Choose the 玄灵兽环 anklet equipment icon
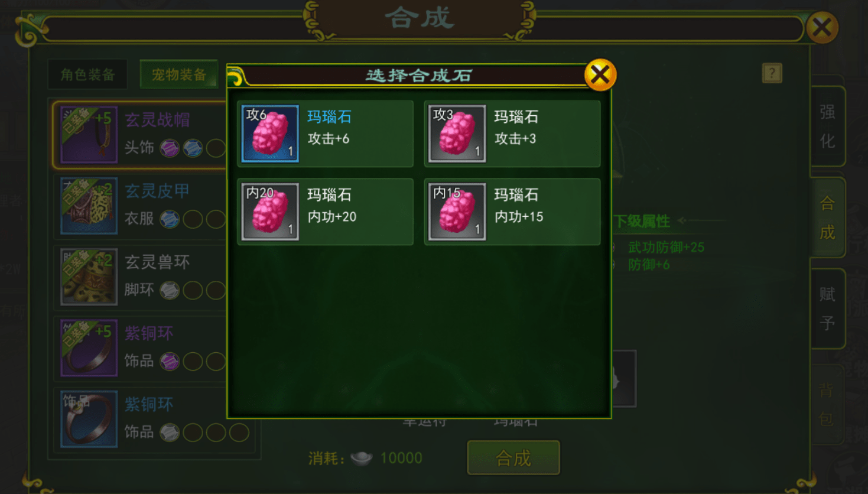The image size is (868, 494). [89, 277]
